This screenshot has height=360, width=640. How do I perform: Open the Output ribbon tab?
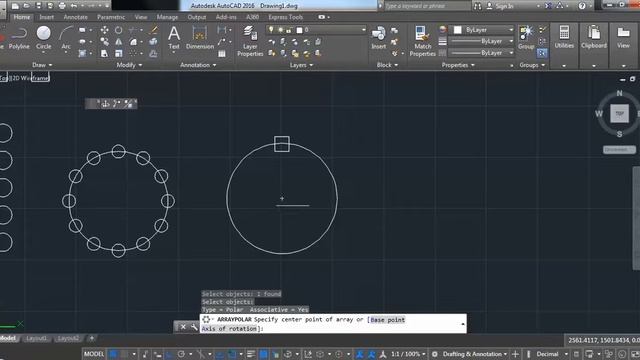coord(197,17)
